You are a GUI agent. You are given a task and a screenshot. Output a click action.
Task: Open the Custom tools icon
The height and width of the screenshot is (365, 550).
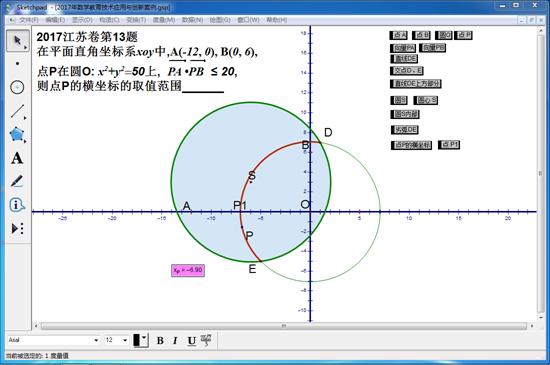pyautogui.click(x=17, y=229)
